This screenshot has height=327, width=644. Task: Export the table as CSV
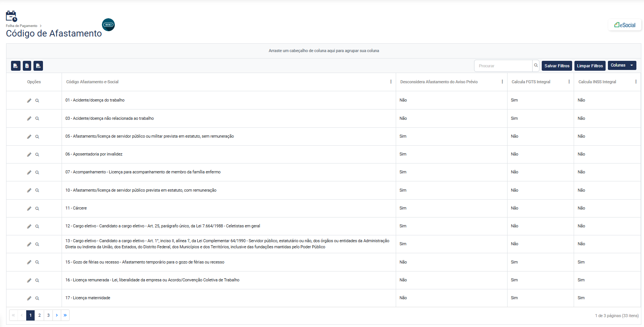[38, 66]
